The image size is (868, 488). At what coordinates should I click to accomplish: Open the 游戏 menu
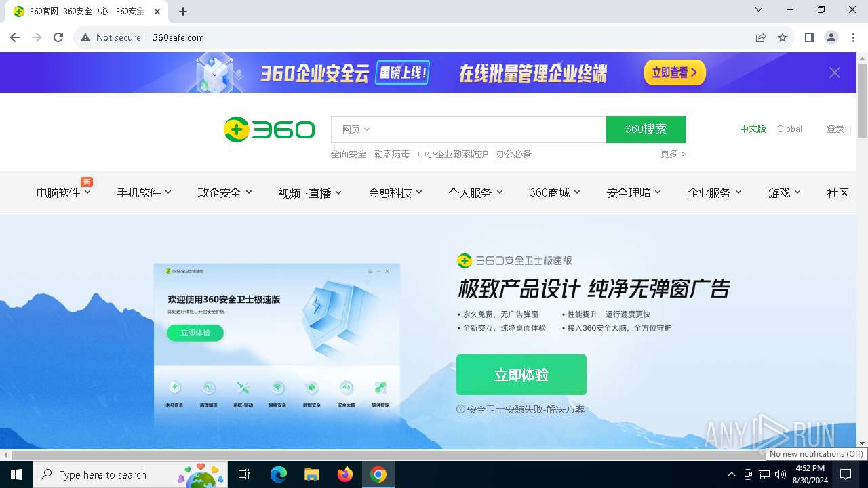click(x=785, y=192)
